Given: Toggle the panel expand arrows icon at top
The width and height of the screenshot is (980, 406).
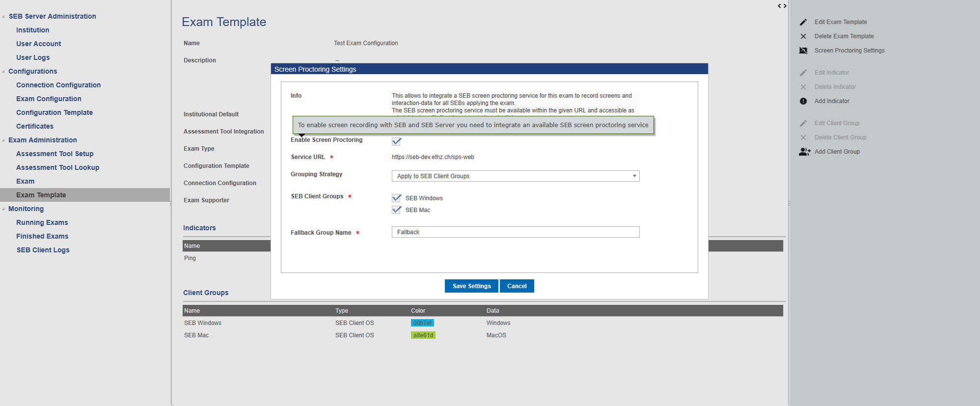Looking at the screenshot, I should pos(782,6).
